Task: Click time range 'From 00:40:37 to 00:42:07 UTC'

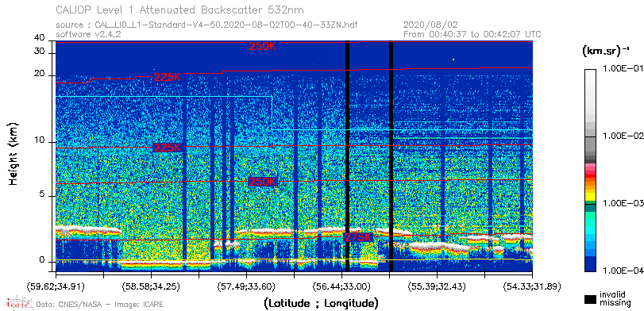Action: (x=472, y=34)
